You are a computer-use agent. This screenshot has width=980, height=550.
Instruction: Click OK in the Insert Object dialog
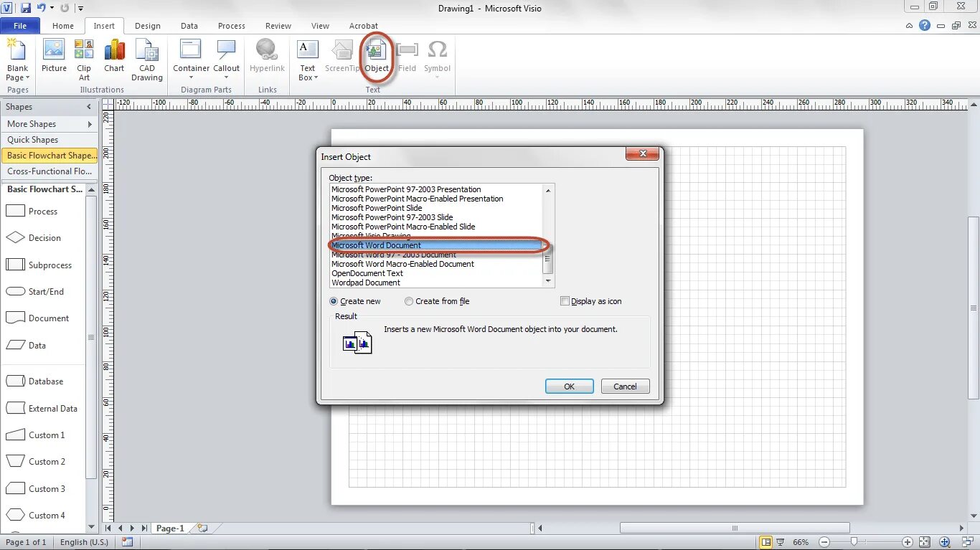(x=570, y=386)
